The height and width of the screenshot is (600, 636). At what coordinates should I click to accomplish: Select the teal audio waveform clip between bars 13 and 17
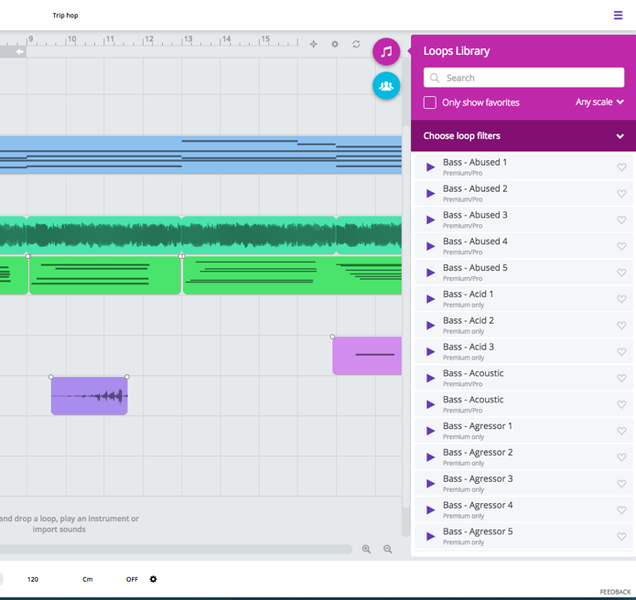tap(259, 235)
